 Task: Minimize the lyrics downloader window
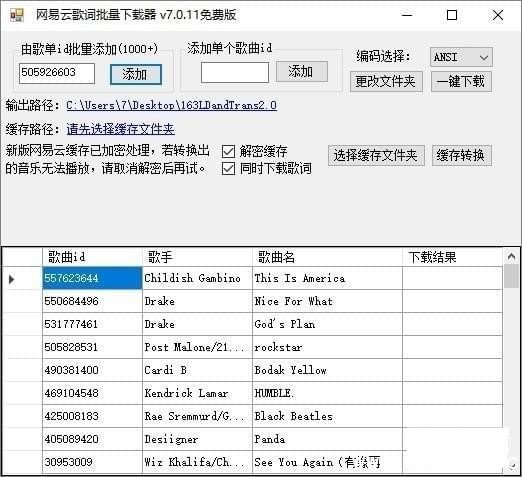[407, 15]
